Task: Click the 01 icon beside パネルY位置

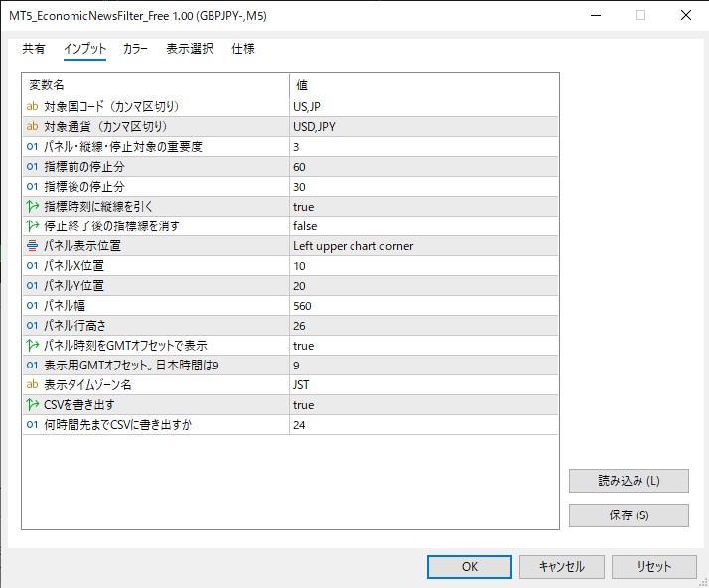Action: pyautogui.click(x=32, y=285)
